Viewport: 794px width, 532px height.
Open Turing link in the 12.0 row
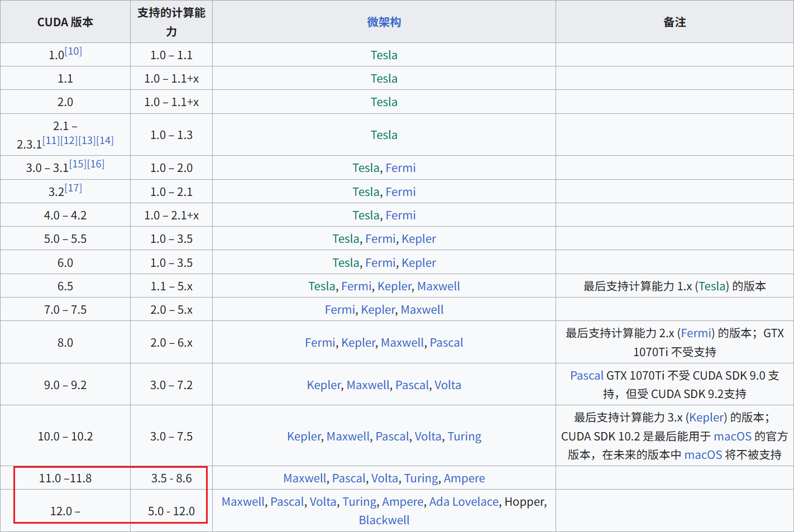[x=360, y=501]
